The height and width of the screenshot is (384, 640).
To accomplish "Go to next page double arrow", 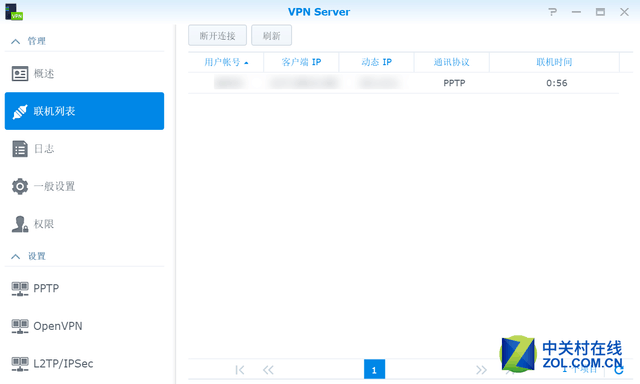I will pos(482,370).
